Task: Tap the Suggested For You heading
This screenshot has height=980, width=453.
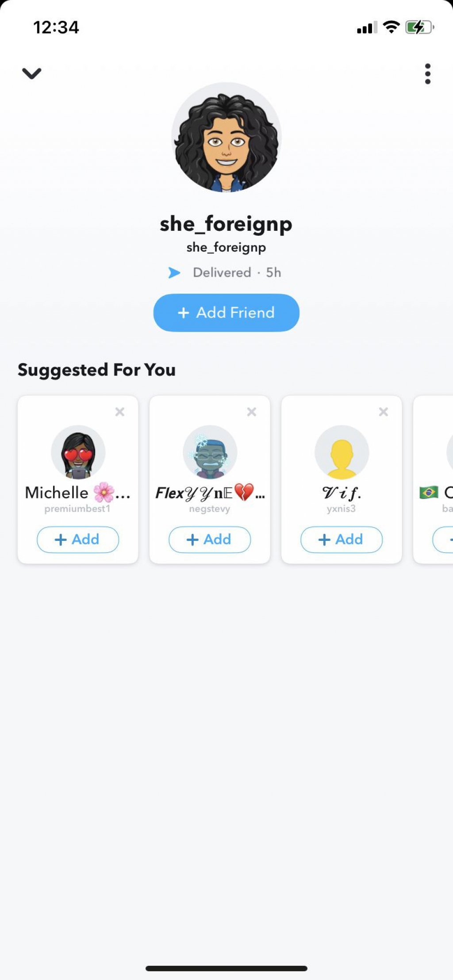Action: [x=96, y=370]
